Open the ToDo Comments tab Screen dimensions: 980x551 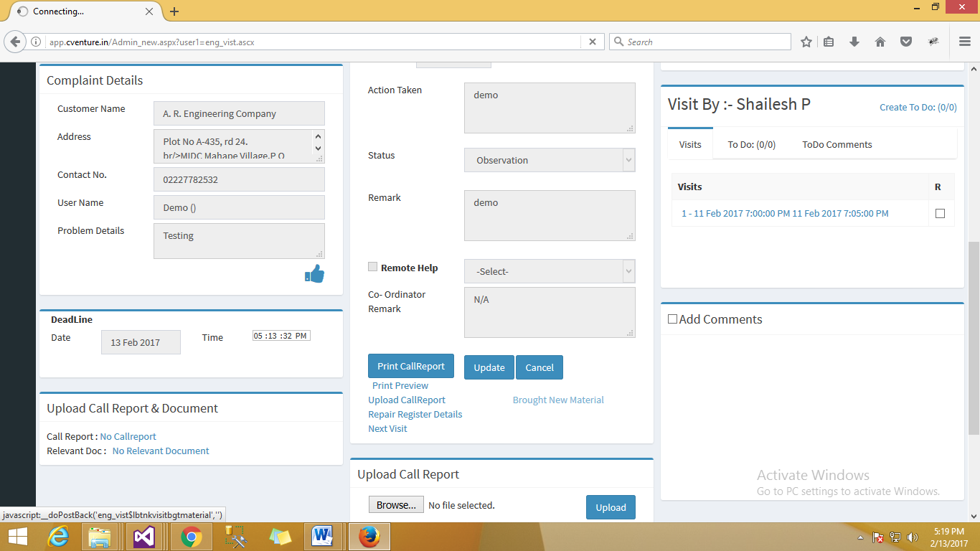(837, 144)
